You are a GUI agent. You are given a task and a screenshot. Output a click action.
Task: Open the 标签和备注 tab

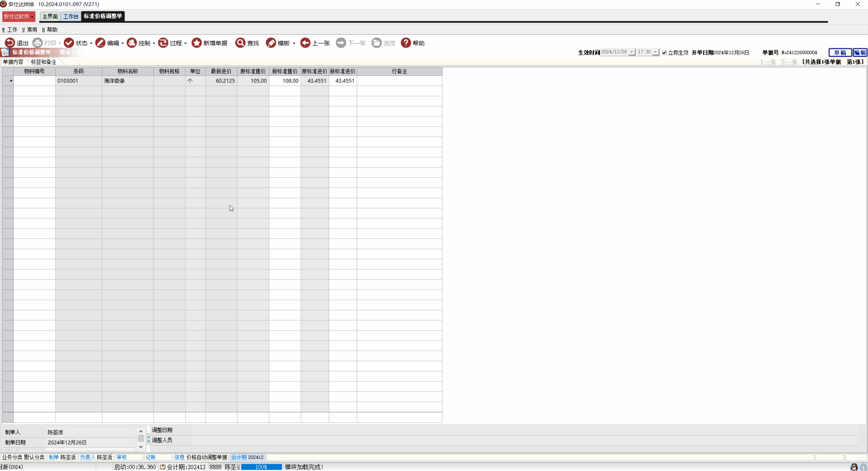pos(43,62)
